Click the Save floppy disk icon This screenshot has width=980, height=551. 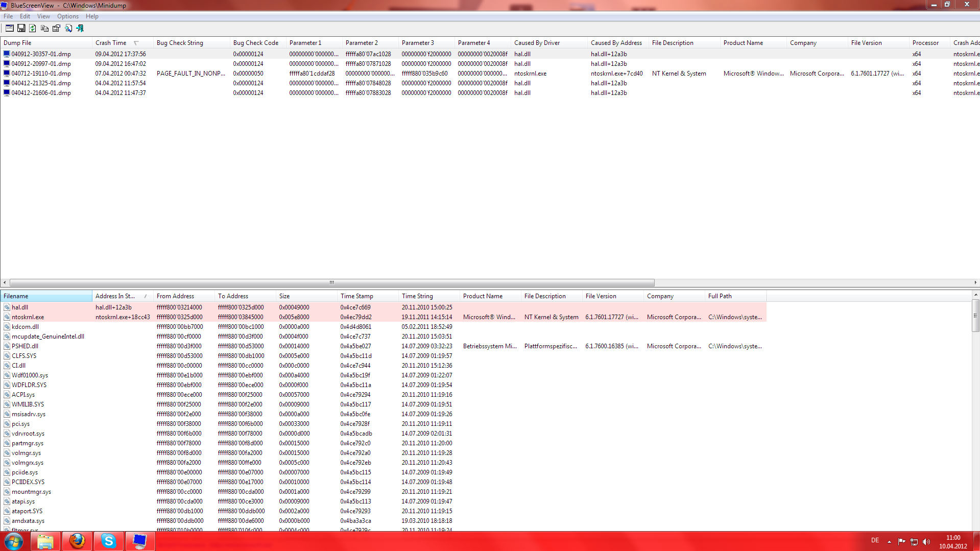(x=21, y=29)
